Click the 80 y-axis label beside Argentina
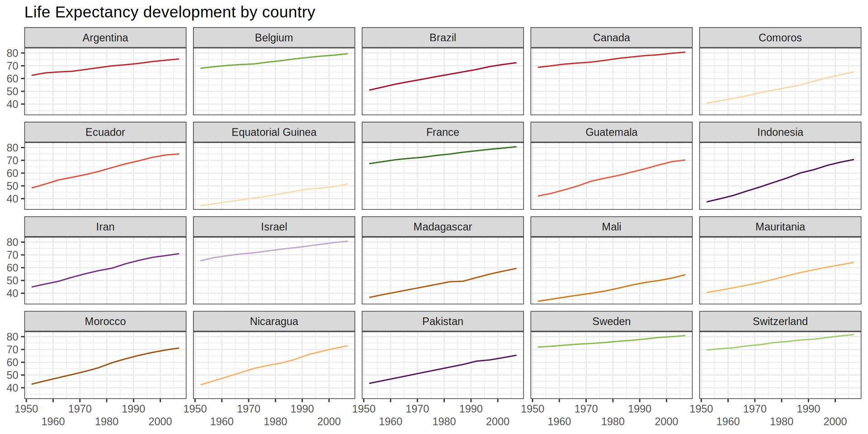Viewport: 868px width, 434px height. click(13, 53)
